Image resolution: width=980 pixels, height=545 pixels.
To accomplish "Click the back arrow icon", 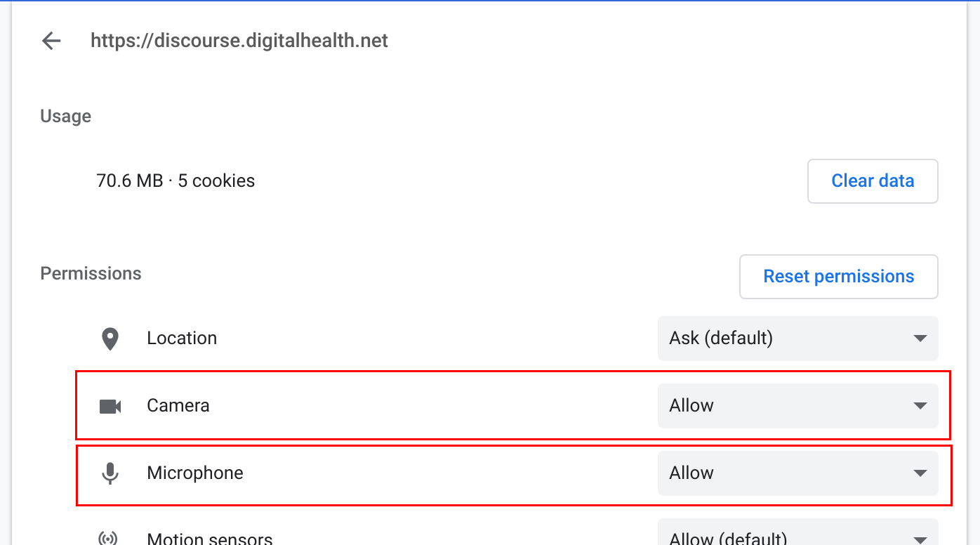I will click(52, 41).
